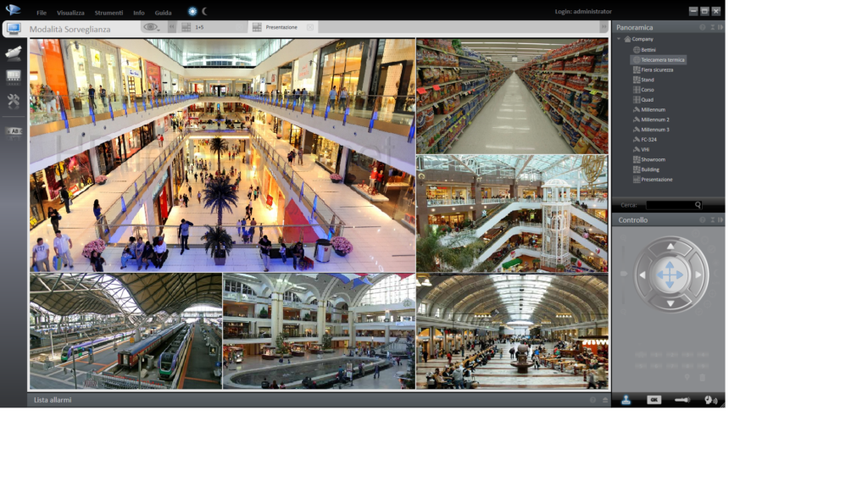Switch to day mode sun icon

[x=192, y=12]
